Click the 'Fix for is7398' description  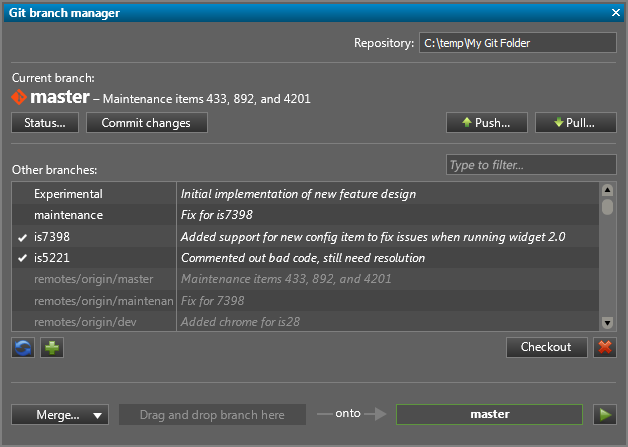point(217,215)
